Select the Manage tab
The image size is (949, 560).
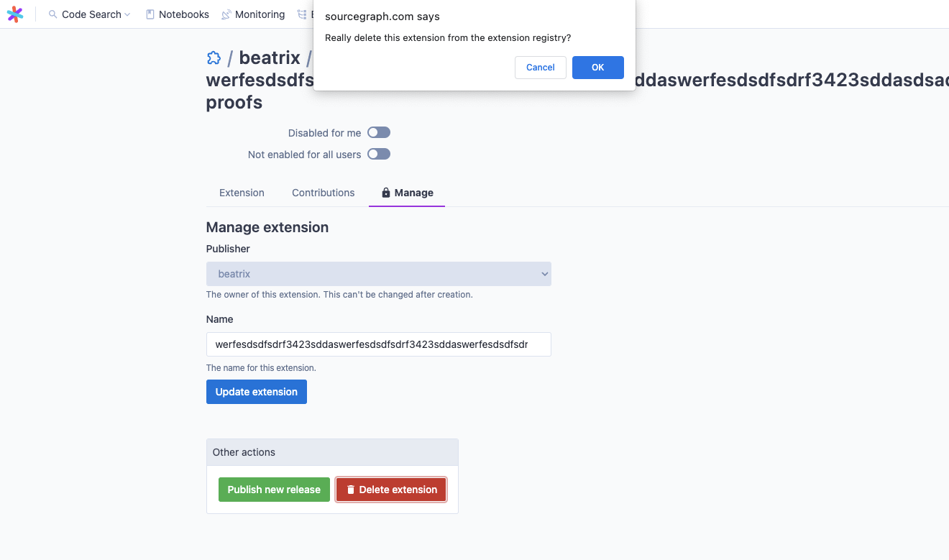tap(407, 193)
